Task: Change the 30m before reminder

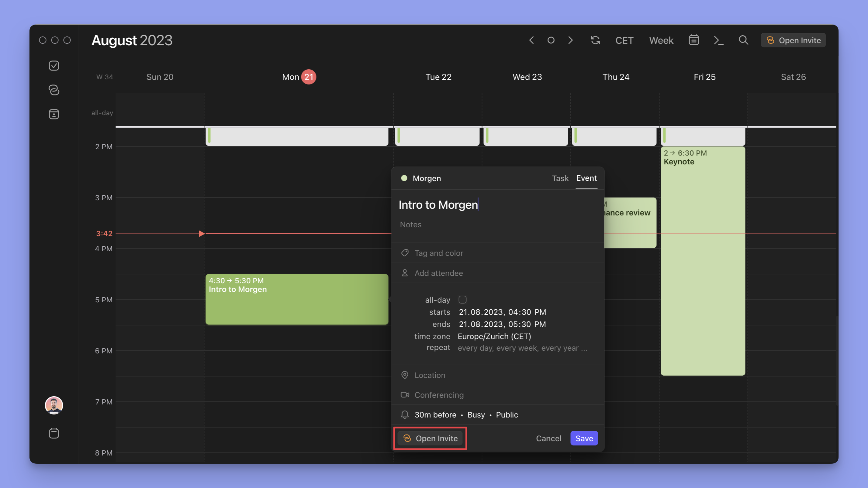Action: click(x=435, y=415)
